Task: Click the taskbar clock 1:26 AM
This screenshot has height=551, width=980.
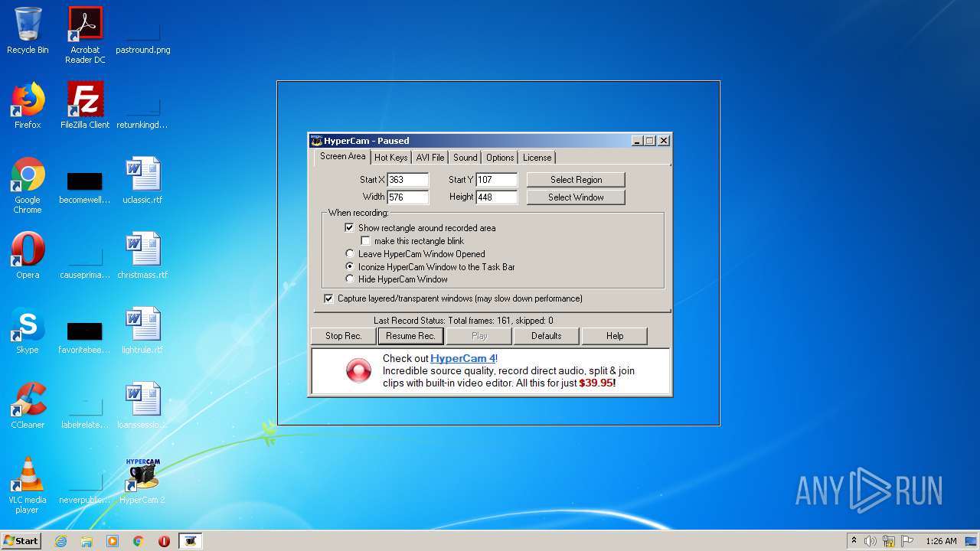Action: [x=941, y=541]
